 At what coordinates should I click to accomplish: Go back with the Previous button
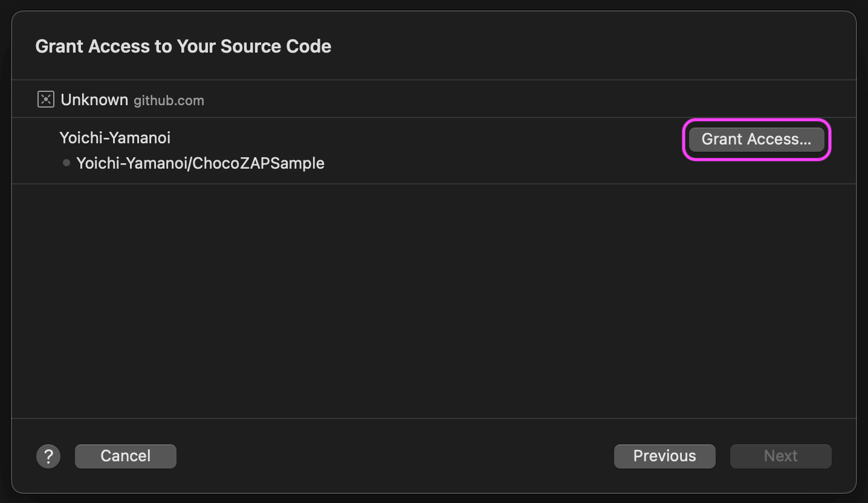tap(664, 456)
